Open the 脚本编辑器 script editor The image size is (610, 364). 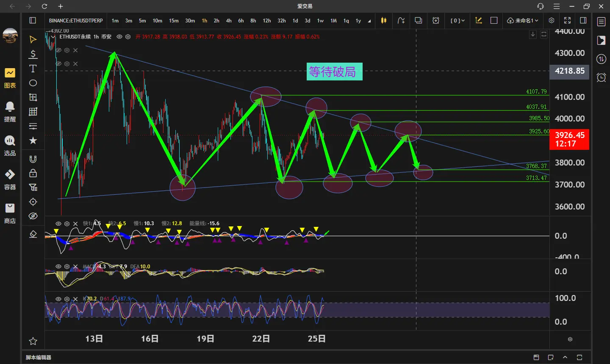[x=39, y=358]
